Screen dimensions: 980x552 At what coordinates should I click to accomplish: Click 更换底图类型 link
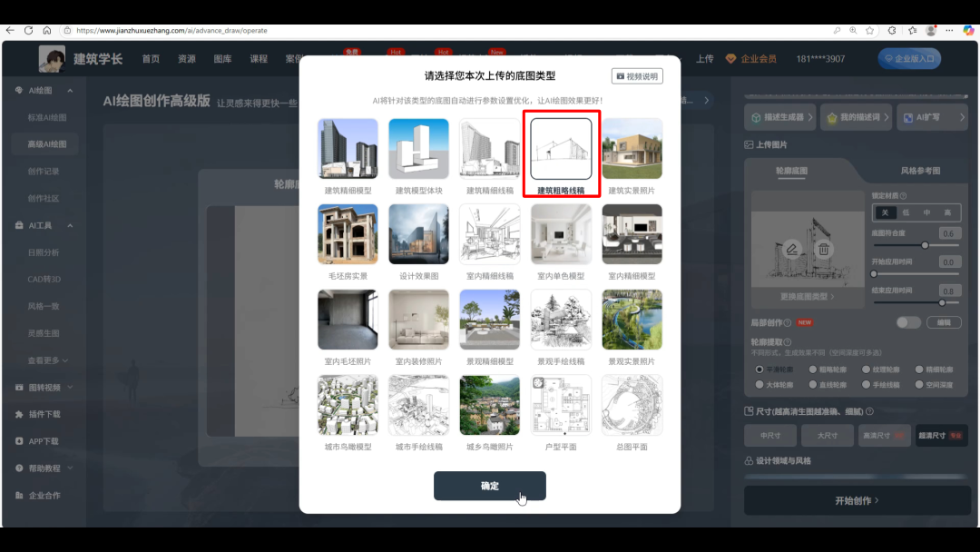pyautogui.click(x=807, y=297)
